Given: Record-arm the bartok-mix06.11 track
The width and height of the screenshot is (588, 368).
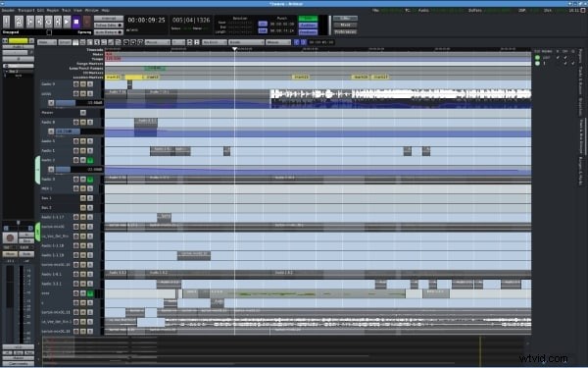Looking at the screenshot, I should (76, 312).
